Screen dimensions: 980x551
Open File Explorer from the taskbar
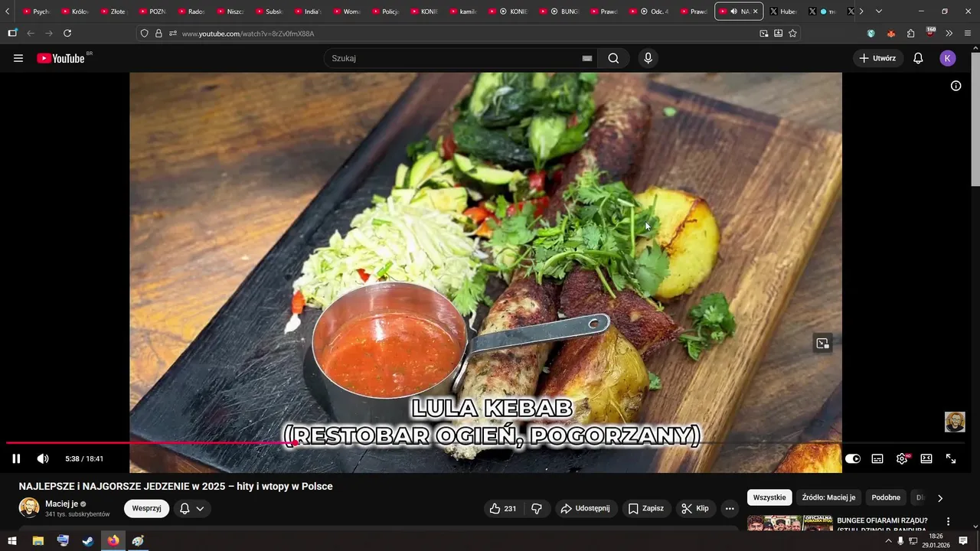[x=38, y=541]
